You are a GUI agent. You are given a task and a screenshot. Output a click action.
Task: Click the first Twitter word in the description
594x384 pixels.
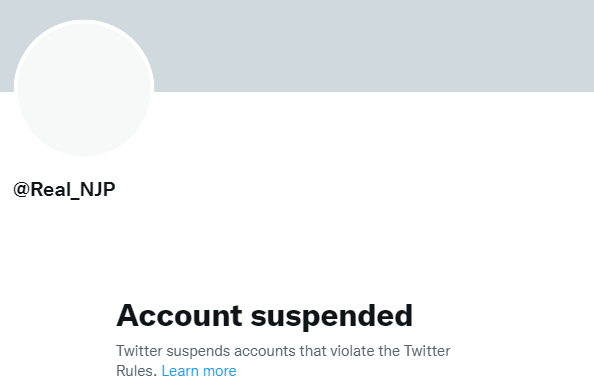coord(139,351)
